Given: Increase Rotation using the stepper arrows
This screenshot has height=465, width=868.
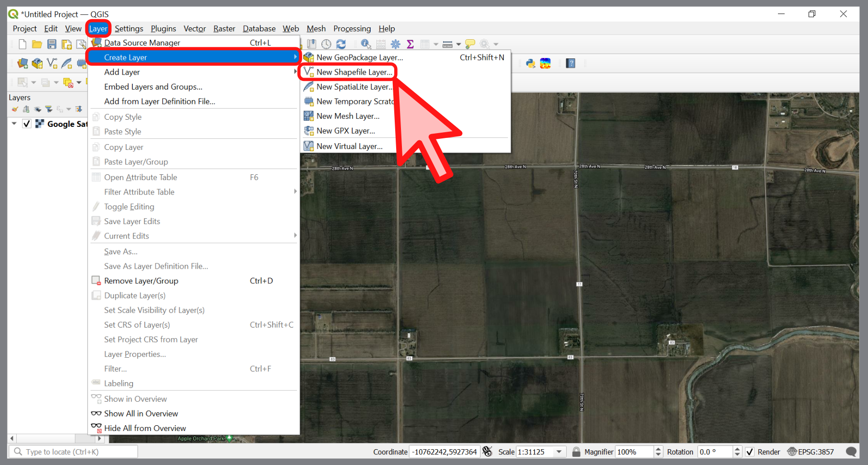Looking at the screenshot, I should 738,449.
